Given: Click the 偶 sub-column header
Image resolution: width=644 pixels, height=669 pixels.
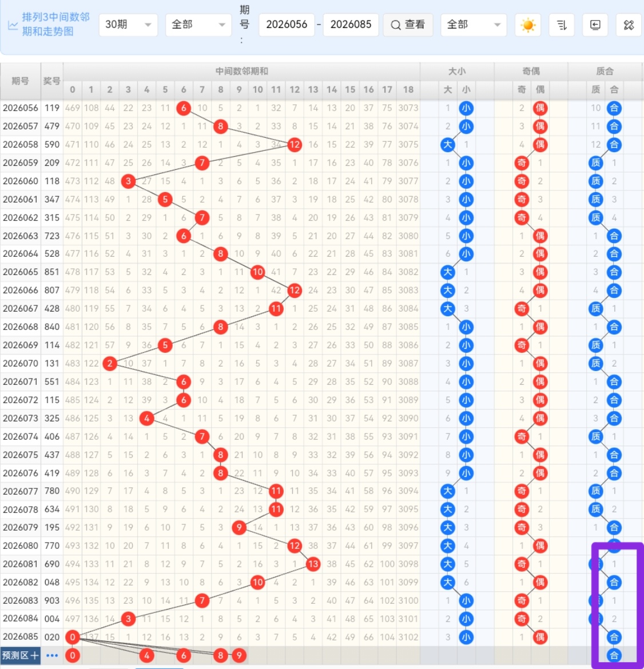Looking at the screenshot, I should [540, 90].
